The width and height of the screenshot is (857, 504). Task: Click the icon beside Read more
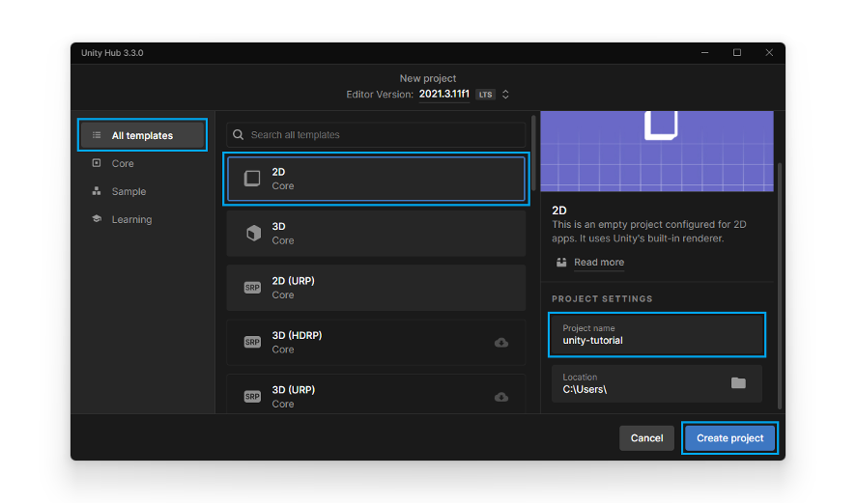tap(561, 262)
